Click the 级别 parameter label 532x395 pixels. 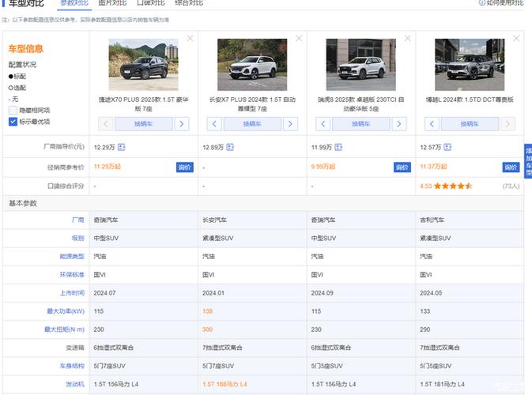[x=78, y=238]
